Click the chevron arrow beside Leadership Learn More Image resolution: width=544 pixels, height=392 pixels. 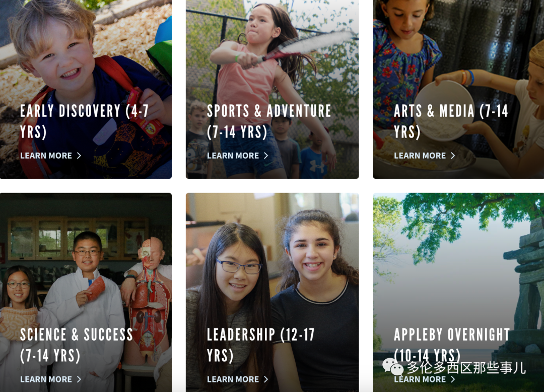(266, 379)
